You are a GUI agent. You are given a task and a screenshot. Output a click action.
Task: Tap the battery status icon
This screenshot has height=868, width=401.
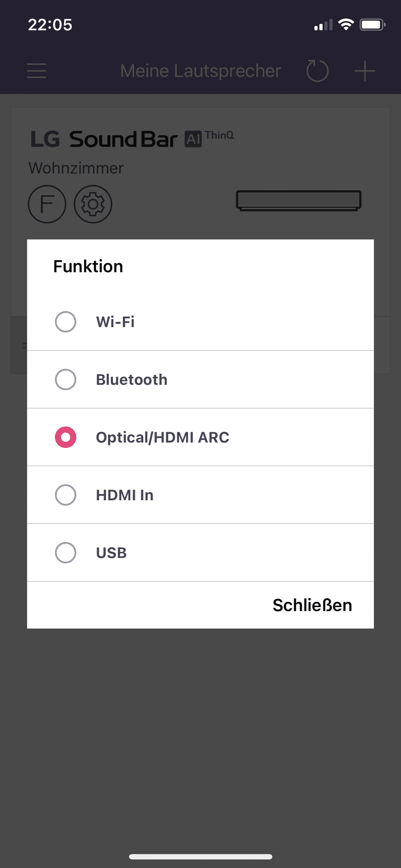(x=372, y=25)
